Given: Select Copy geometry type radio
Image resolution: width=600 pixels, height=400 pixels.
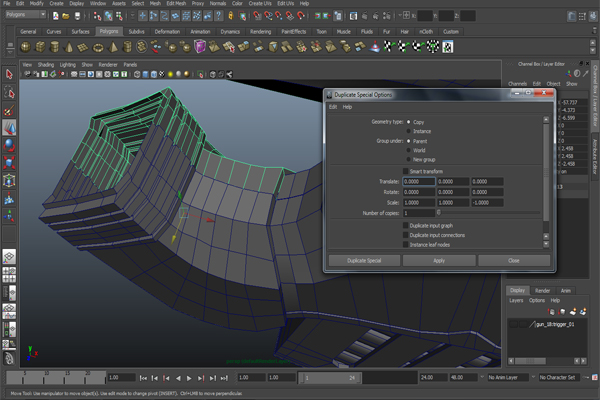Looking at the screenshot, I should click(408, 122).
